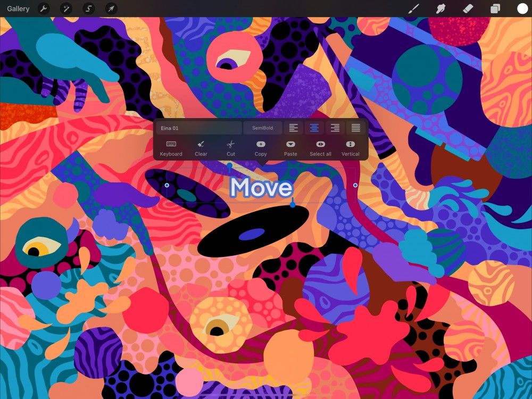Viewport: 532px width, 399px height.
Task: Open the Actions wrench menu
Action: (x=44, y=9)
